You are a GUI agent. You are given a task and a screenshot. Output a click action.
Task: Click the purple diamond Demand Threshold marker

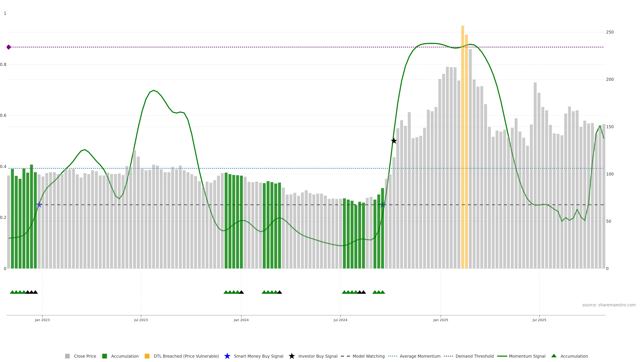click(9, 47)
